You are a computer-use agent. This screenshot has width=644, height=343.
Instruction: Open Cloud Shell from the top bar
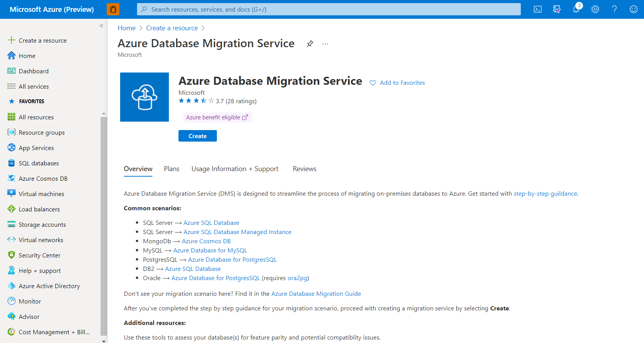(x=537, y=9)
